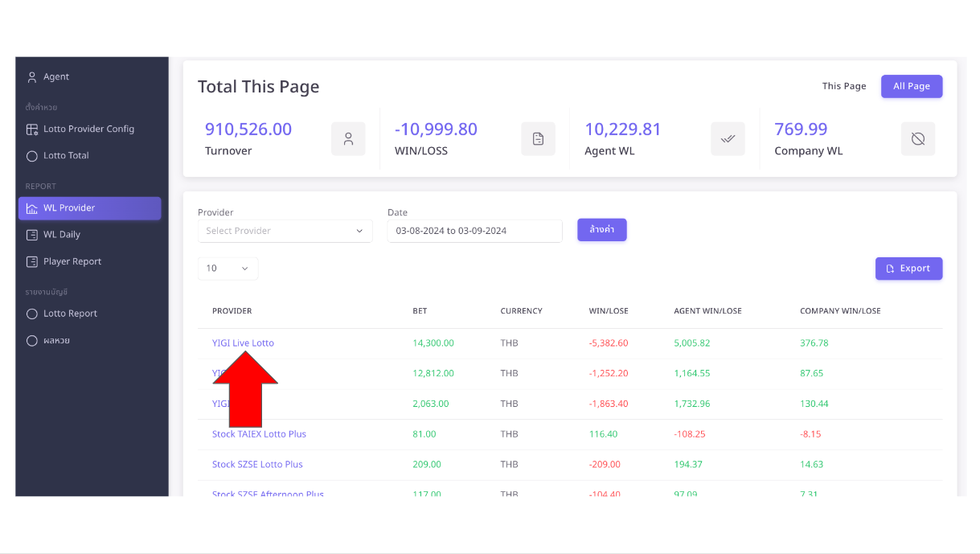Click the WL Provider chart icon

coord(32,208)
